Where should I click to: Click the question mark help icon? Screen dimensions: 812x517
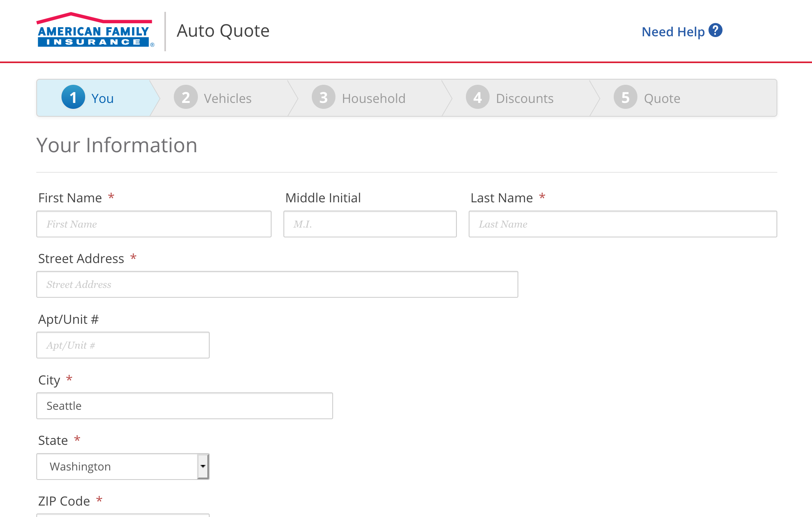[x=715, y=30]
